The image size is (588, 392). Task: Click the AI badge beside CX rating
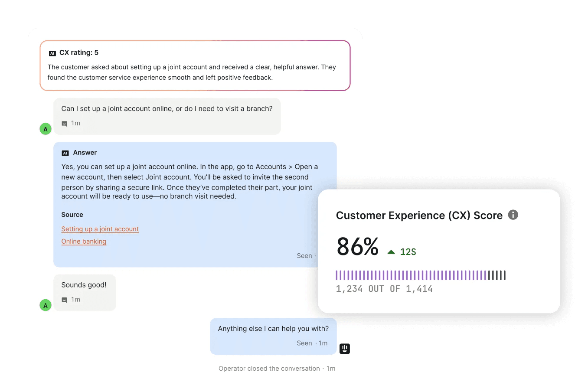52,53
